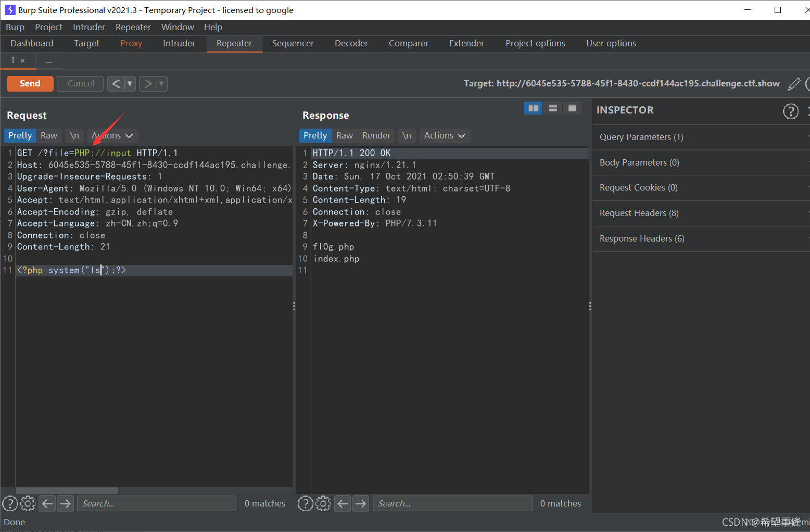
Task: Jump to next match in Response search
Action: pyautogui.click(x=360, y=503)
